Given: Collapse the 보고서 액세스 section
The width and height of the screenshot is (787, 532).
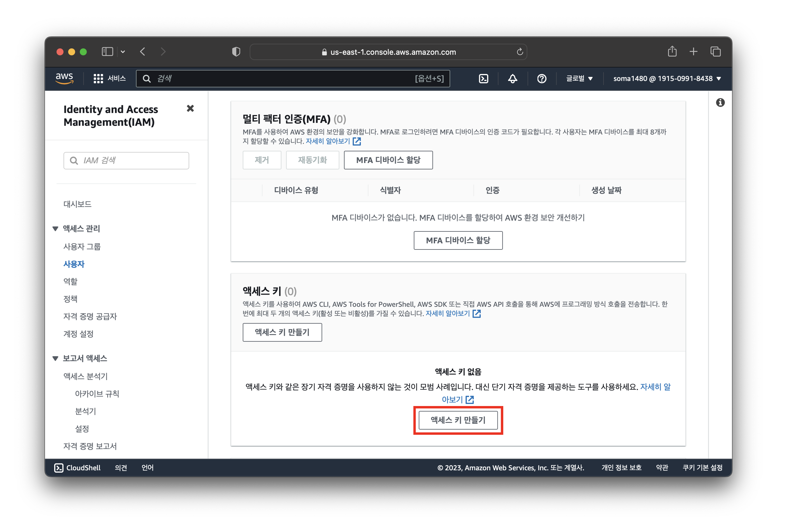Looking at the screenshot, I should [56, 358].
